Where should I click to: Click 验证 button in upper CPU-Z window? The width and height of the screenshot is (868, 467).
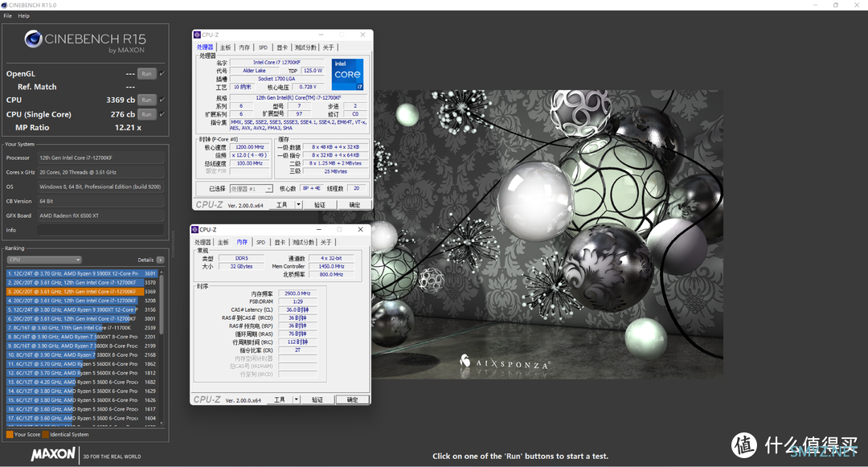319,205
